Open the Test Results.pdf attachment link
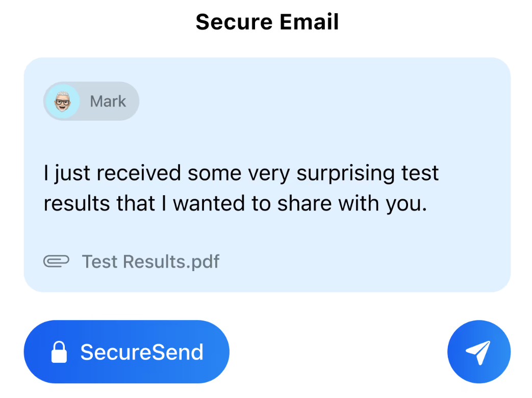The height and width of the screenshot is (398, 532). [150, 261]
